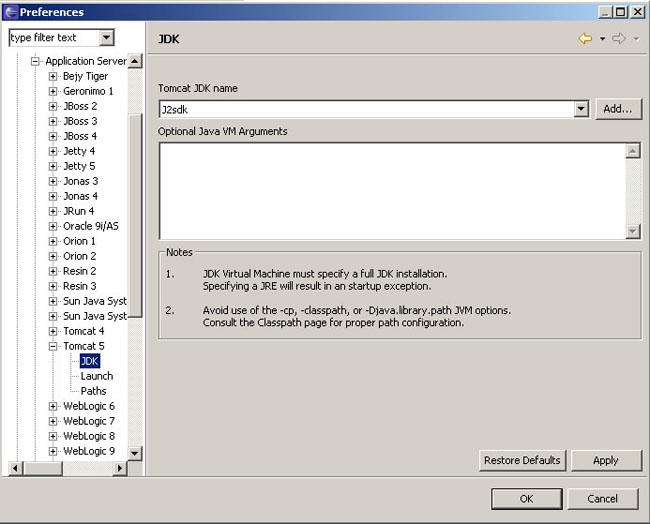Expand the WebLogic 6 node
This screenshot has width=650, height=524.
click(53, 406)
